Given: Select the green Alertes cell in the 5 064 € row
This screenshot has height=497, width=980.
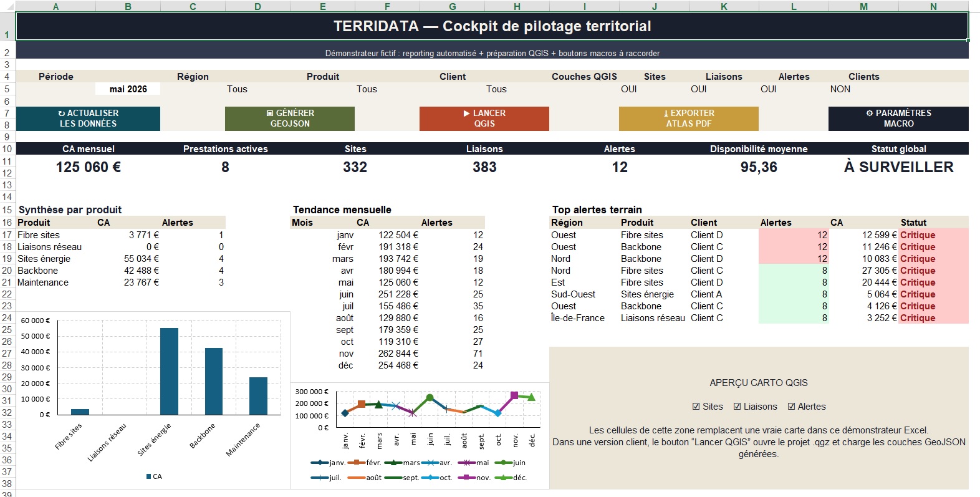Looking at the screenshot, I should [794, 294].
